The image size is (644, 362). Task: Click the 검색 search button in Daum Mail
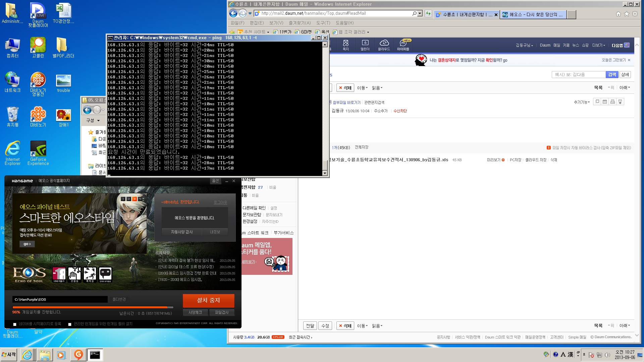612,74
